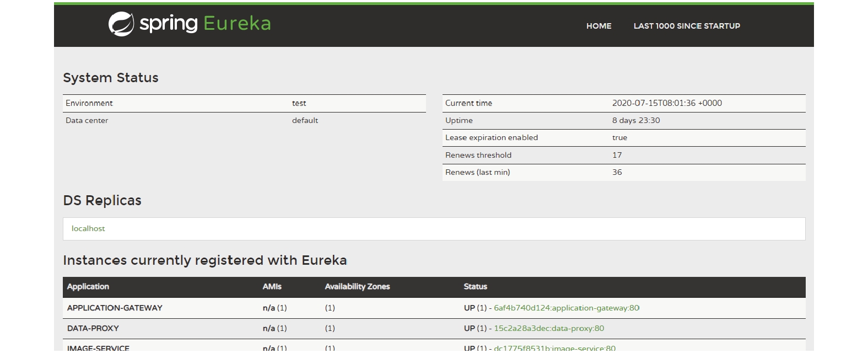Select the DS Replicas heading
This screenshot has width=868, height=353.
(102, 200)
